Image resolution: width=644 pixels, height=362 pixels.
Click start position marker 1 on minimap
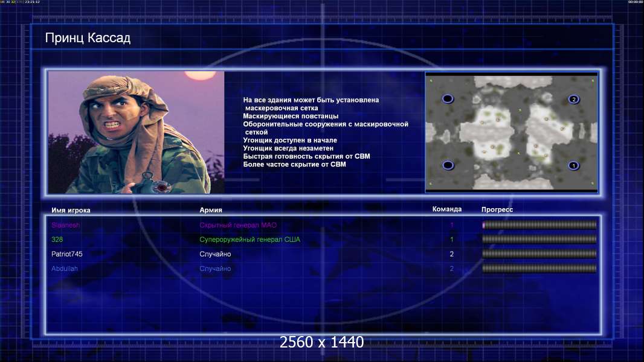[573, 166]
